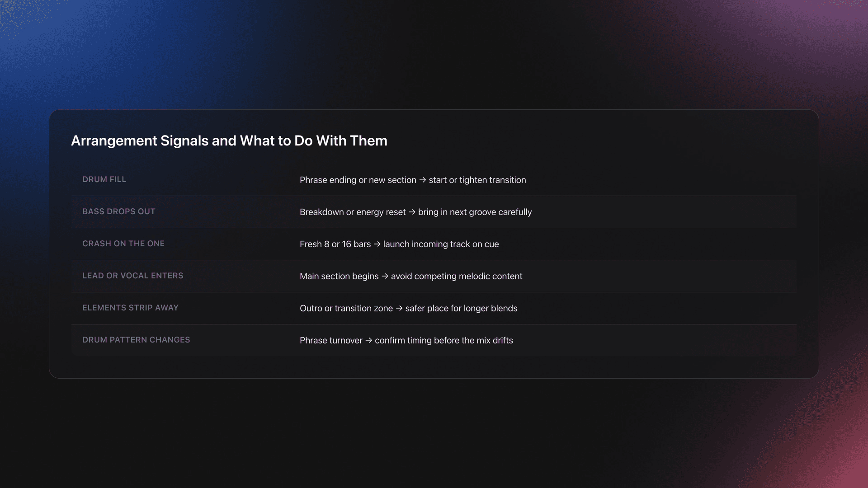
Task: Click 'bring in next groove carefully' text
Action: (475, 212)
